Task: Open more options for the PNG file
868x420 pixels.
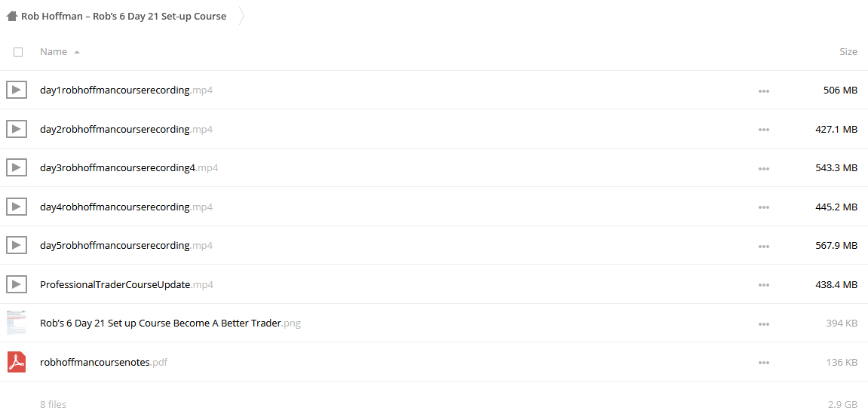Action: point(764,323)
